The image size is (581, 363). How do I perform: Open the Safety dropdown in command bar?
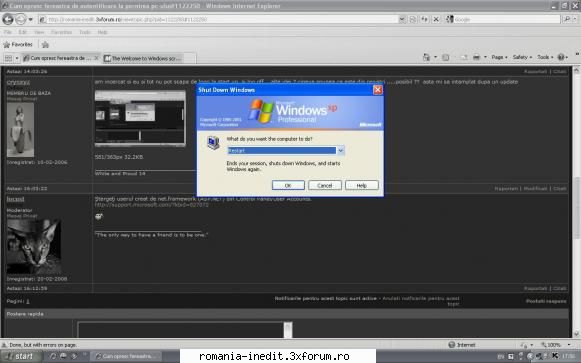(522, 57)
